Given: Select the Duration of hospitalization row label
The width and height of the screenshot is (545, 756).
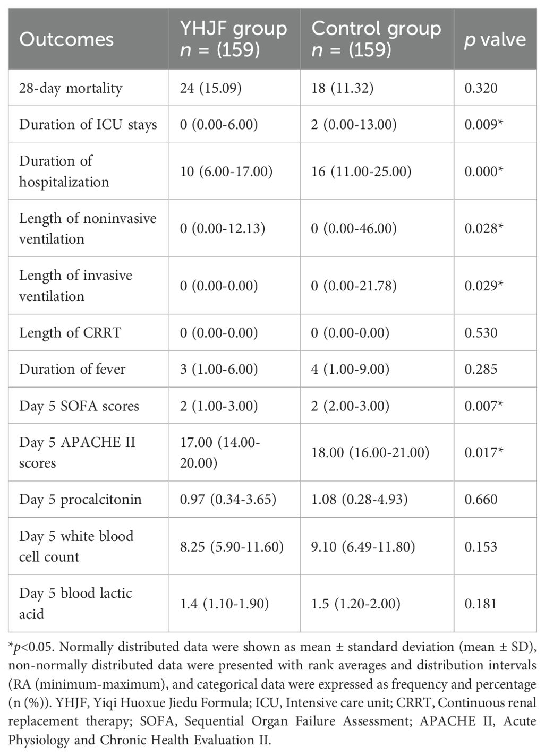Looking at the screenshot, I should point(64,171).
